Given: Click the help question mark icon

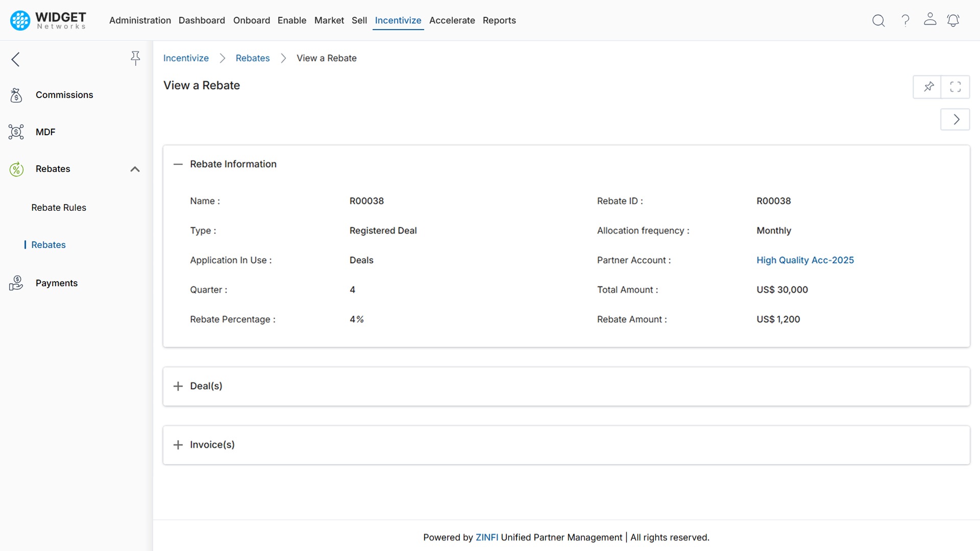Looking at the screenshot, I should point(905,20).
